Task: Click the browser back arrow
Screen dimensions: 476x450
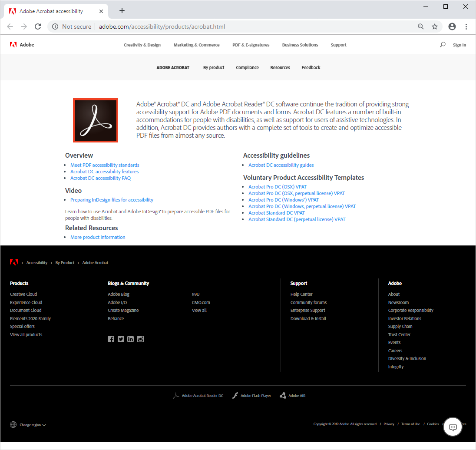Action: (10, 26)
